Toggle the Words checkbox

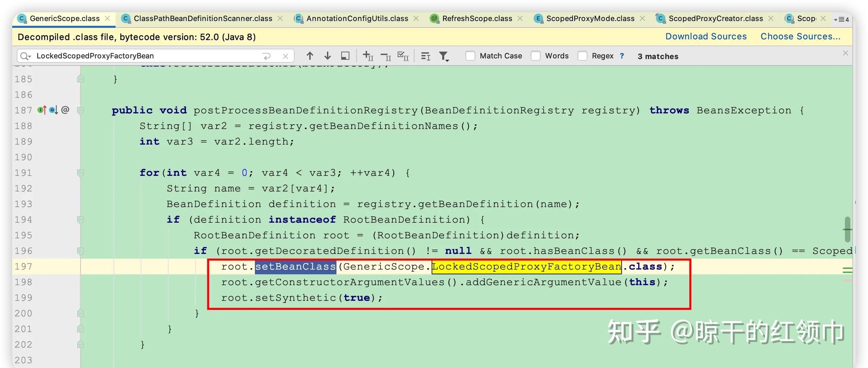click(535, 56)
